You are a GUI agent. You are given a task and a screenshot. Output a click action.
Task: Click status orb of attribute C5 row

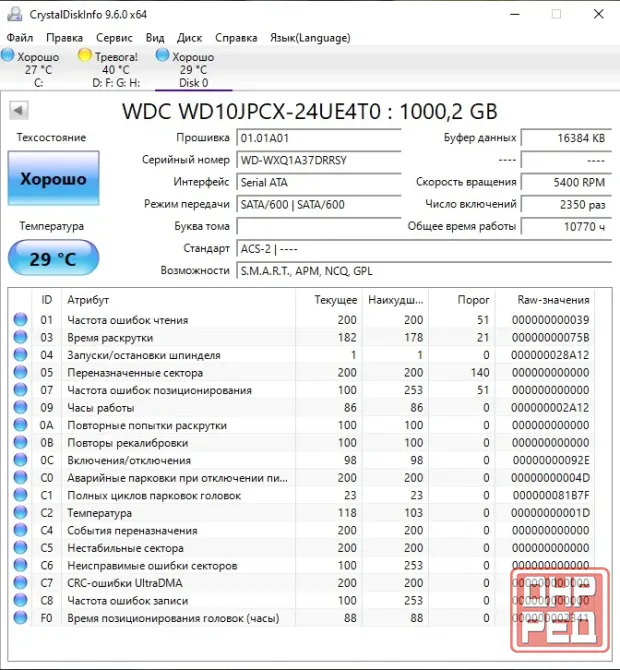[20, 547]
